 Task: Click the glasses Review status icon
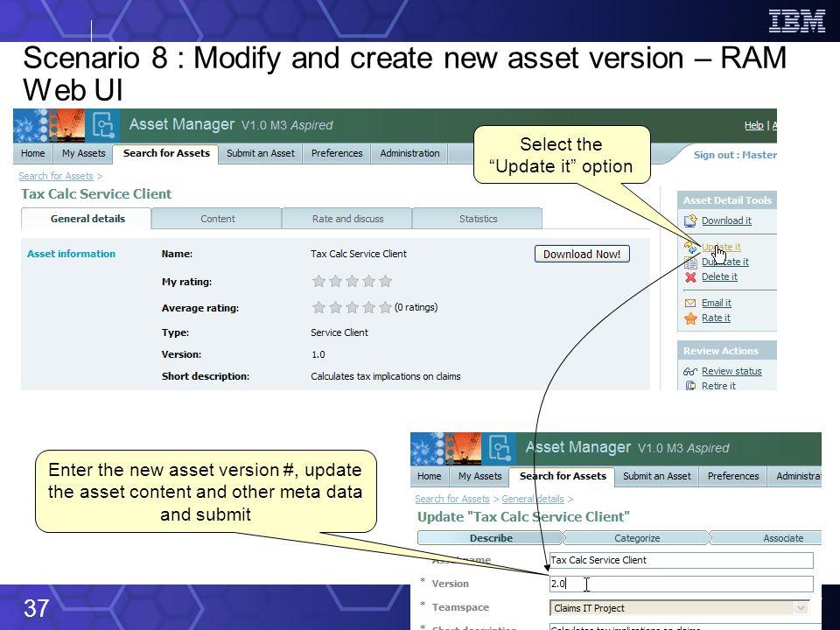point(690,371)
